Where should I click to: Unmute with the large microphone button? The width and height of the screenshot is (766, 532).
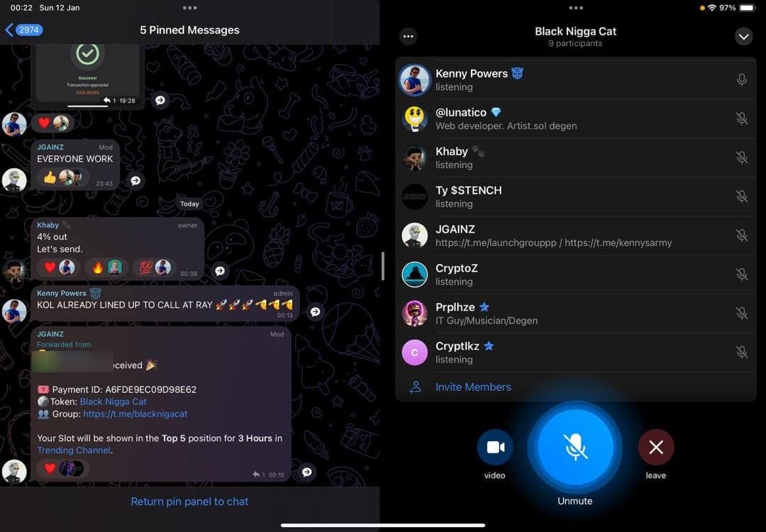click(x=574, y=447)
